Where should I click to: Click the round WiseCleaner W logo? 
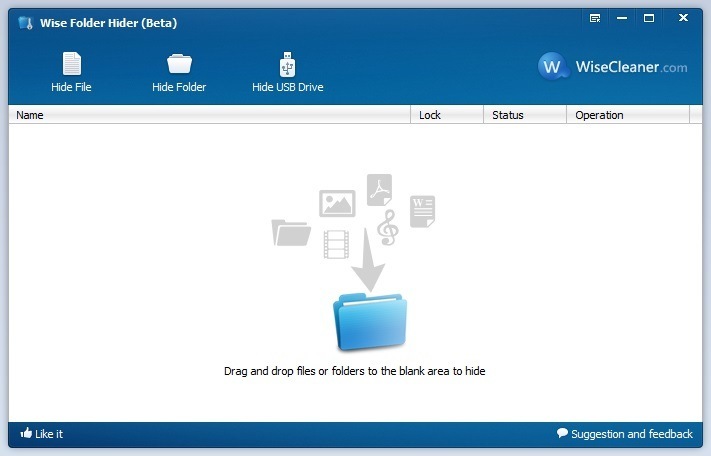click(553, 67)
